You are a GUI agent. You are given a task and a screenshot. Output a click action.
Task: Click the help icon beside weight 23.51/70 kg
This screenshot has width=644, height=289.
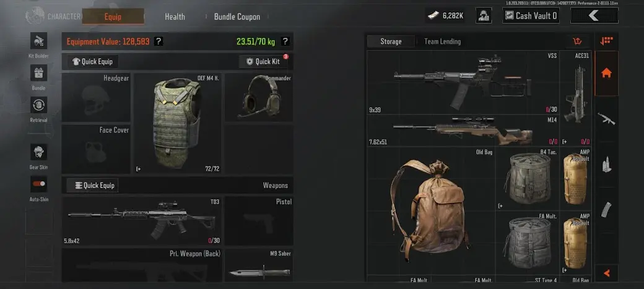click(x=285, y=41)
